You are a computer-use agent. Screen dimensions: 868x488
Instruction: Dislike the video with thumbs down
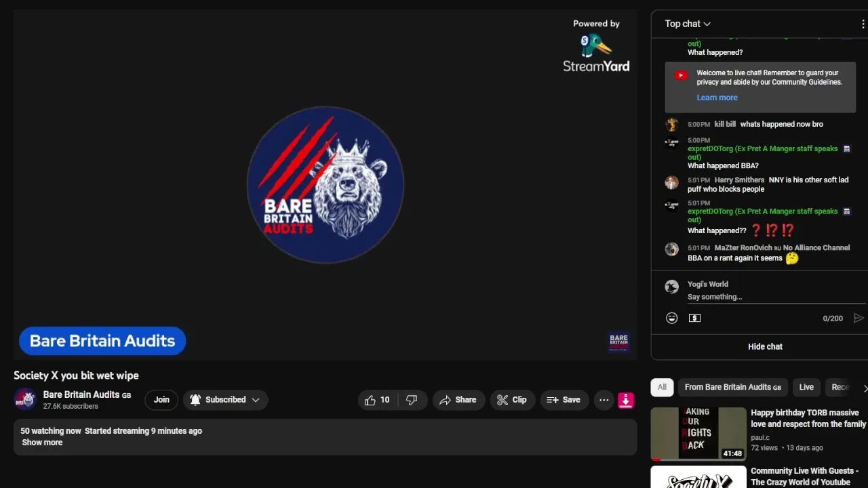coord(412,400)
